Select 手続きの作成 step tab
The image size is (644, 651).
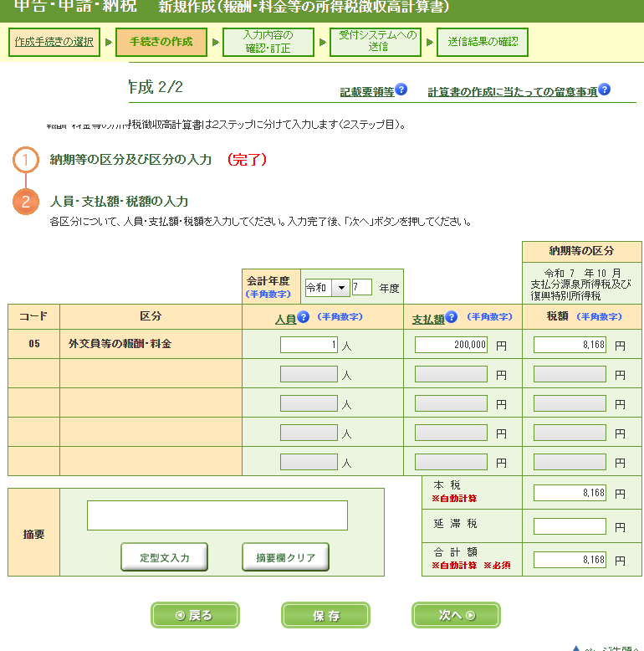pyautogui.click(x=161, y=42)
